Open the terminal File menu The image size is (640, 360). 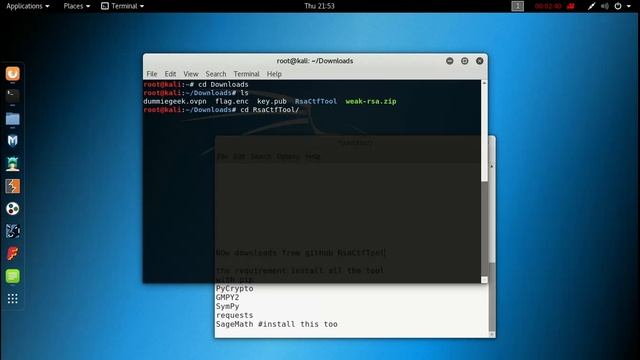tap(152, 74)
